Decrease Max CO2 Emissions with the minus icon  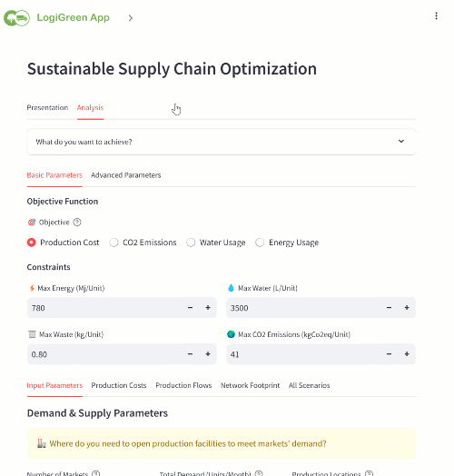pyautogui.click(x=389, y=354)
